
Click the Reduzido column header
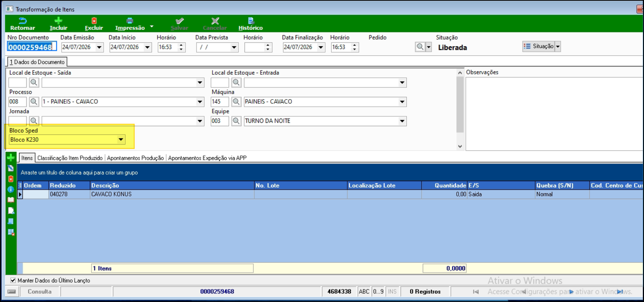[x=69, y=185]
